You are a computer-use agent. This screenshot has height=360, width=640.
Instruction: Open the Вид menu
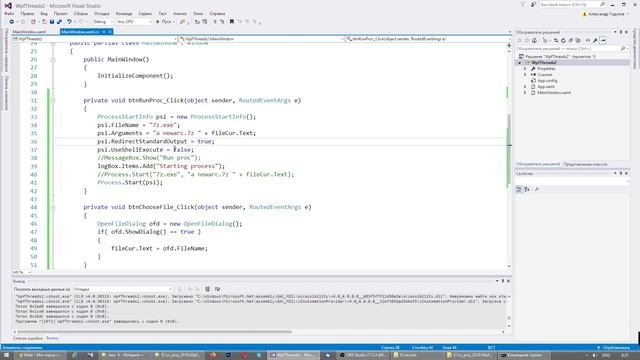tap(44, 13)
